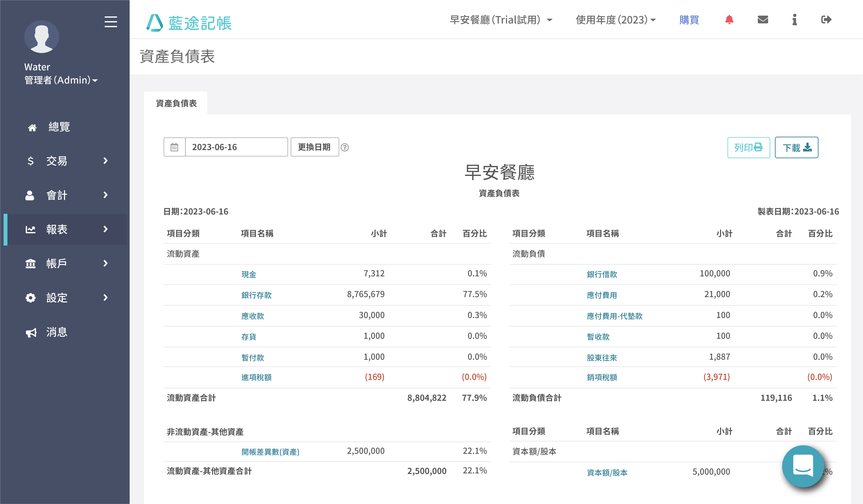Toggle the hamburger sidebar menu
This screenshot has height=504, width=863.
[x=111, y=22]
